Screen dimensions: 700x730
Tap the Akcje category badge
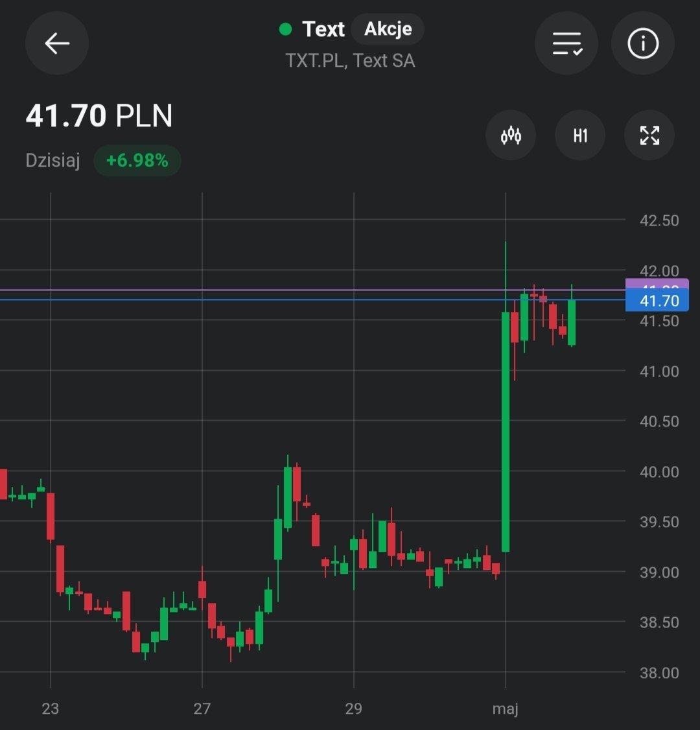click(388, 29)
